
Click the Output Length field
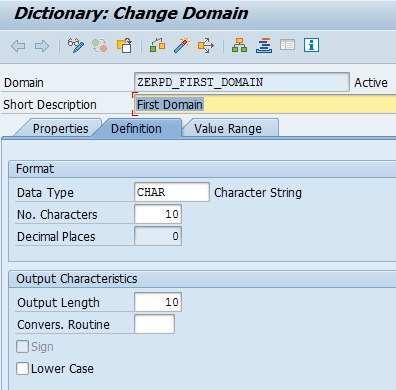tap(158, 302)
